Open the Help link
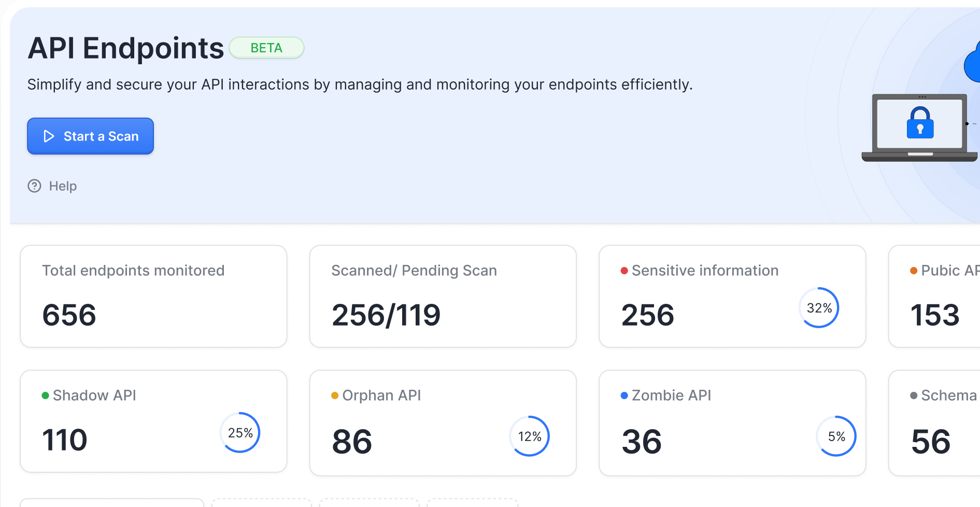Image resolution: width=980 pixels, height=507 pixels. click(62, 186)
